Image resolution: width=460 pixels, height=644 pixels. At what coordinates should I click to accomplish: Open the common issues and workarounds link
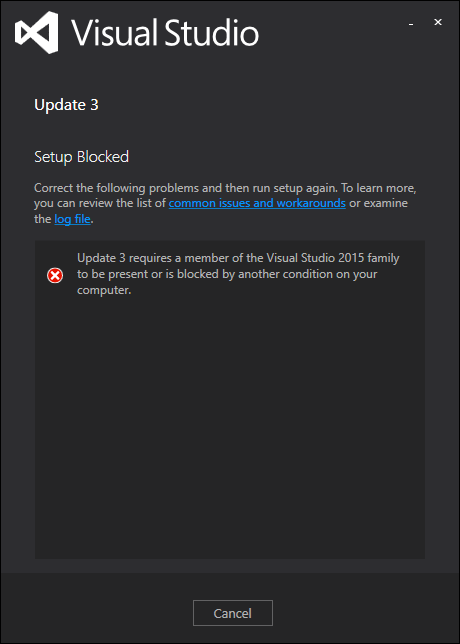257,203
